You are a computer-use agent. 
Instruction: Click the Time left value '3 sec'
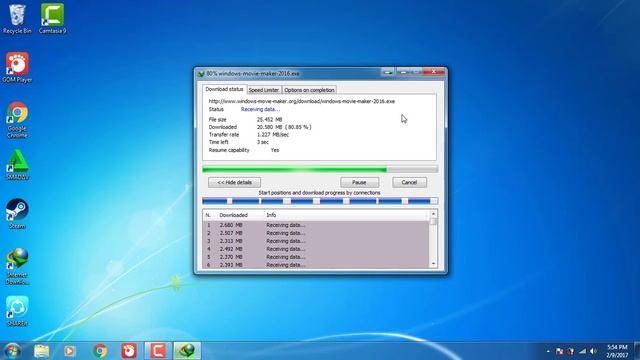[262, 142]
